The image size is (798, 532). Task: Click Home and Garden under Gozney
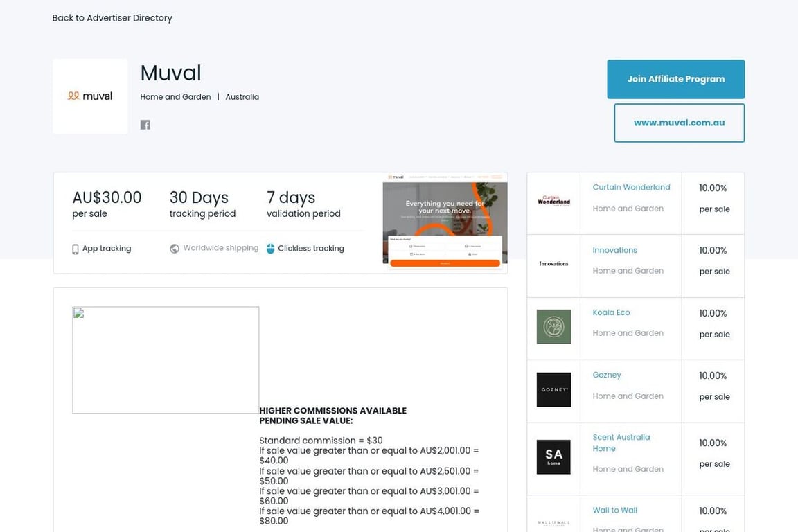[x=628, y=396]
